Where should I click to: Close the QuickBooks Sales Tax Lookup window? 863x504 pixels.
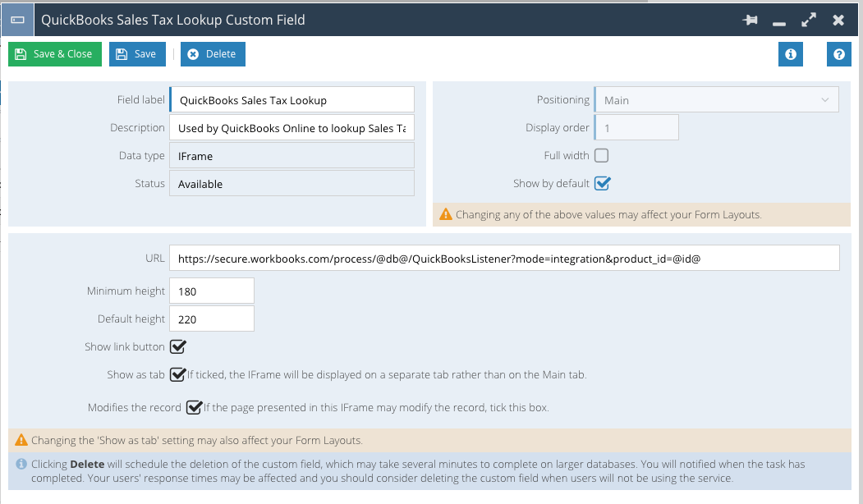click(x=838, y=21)
